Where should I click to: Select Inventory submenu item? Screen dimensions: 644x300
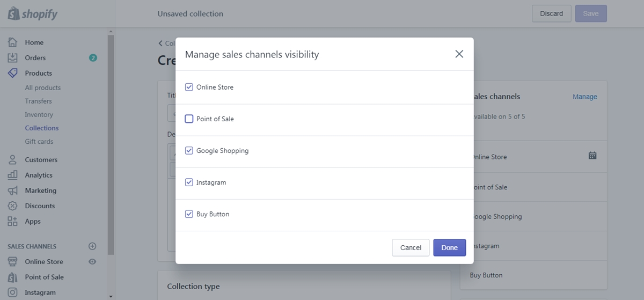pos(39,114)
